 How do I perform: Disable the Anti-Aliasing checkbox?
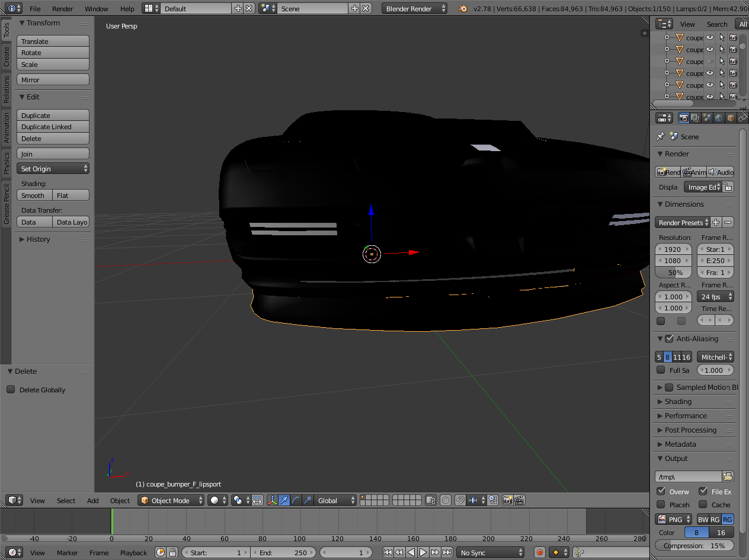click(x=669, y=339)
